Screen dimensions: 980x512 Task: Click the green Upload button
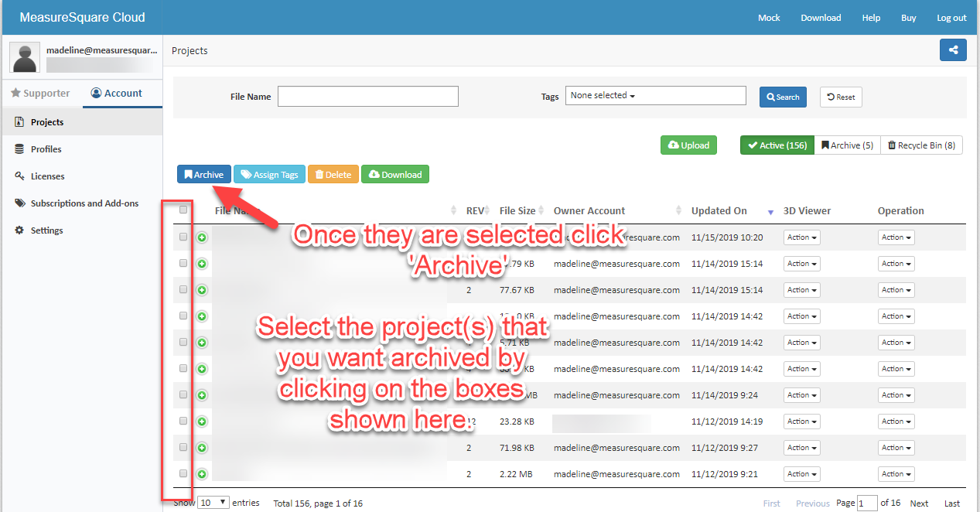coord(688,145)
